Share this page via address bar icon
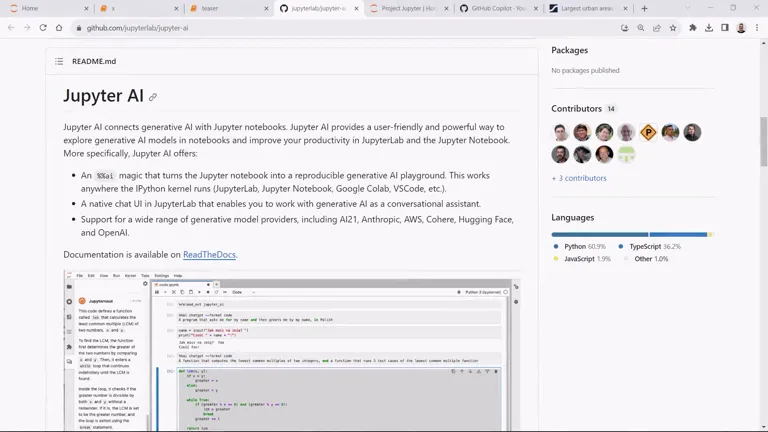This screenshot has height=432, width=768. point(657,28)
